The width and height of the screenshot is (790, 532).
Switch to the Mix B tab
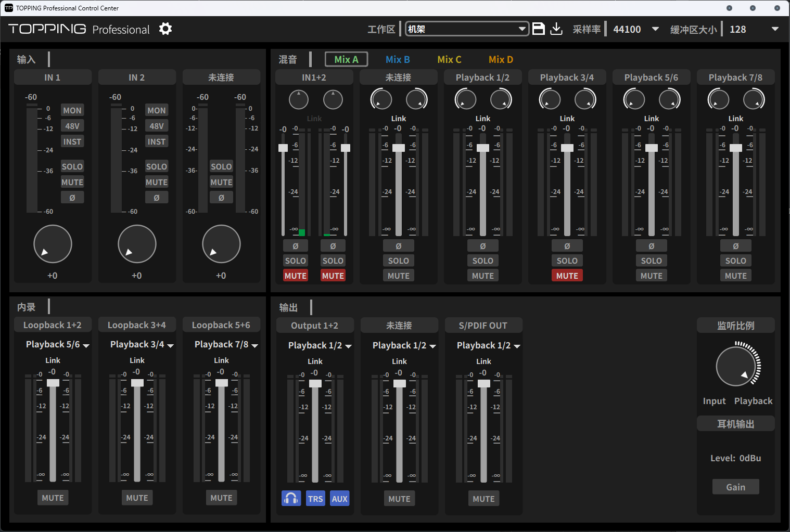(x=398, y=59)
